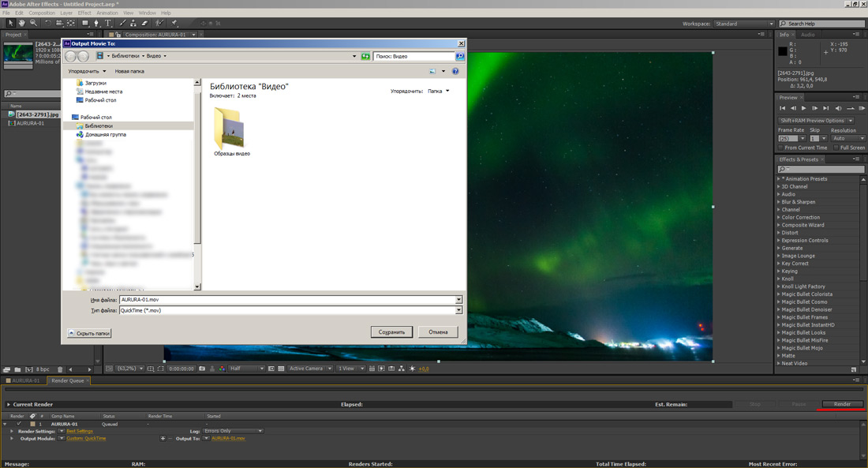
Task: Click the Сохранить button
Action: [x=391, y=332]
